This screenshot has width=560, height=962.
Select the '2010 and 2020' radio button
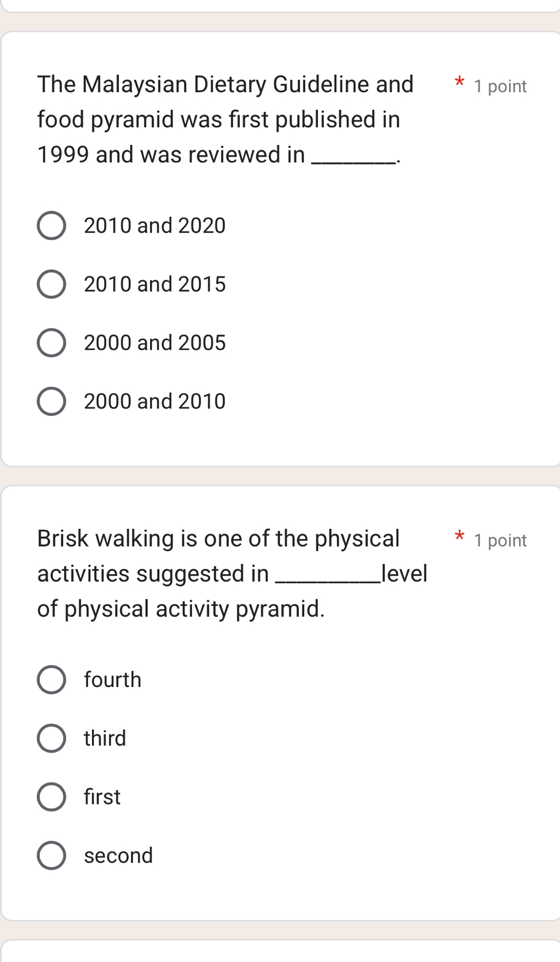[51, 226]
